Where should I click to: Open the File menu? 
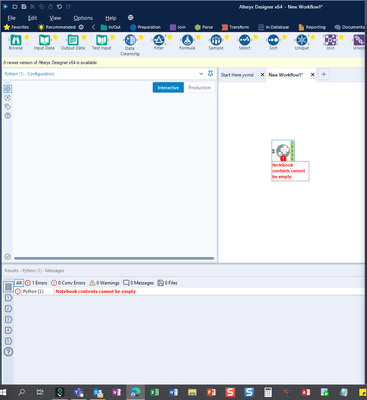point(11,18)
